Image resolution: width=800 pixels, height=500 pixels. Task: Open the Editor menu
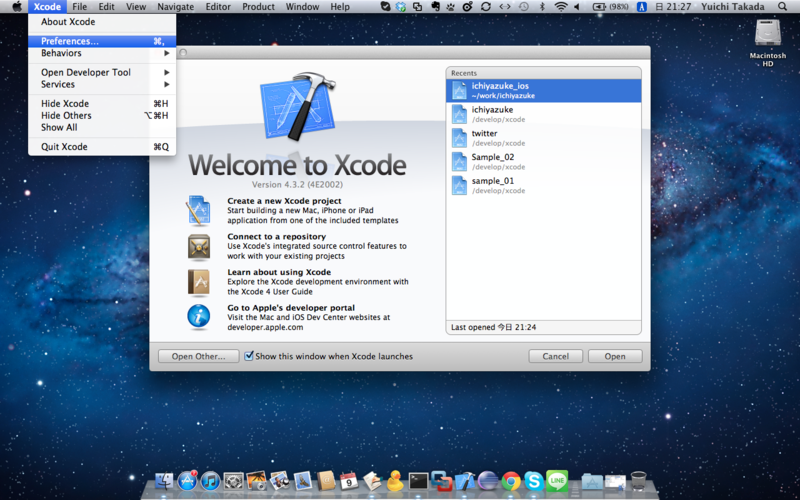218,7
